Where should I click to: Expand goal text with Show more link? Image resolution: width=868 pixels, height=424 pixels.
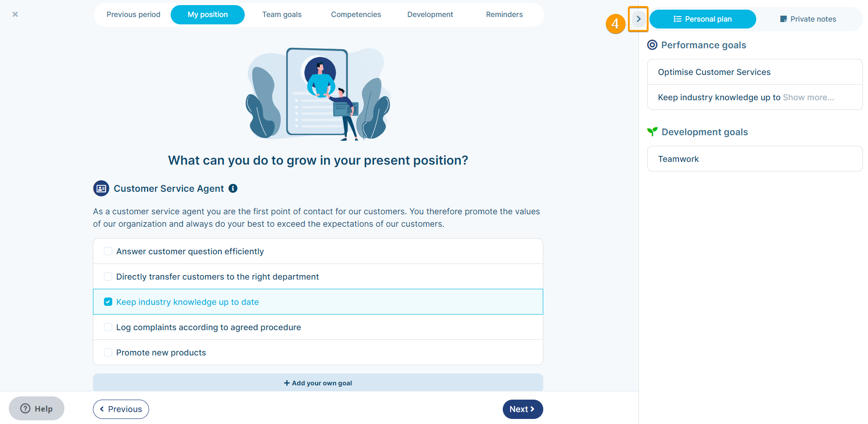(808, 97)
